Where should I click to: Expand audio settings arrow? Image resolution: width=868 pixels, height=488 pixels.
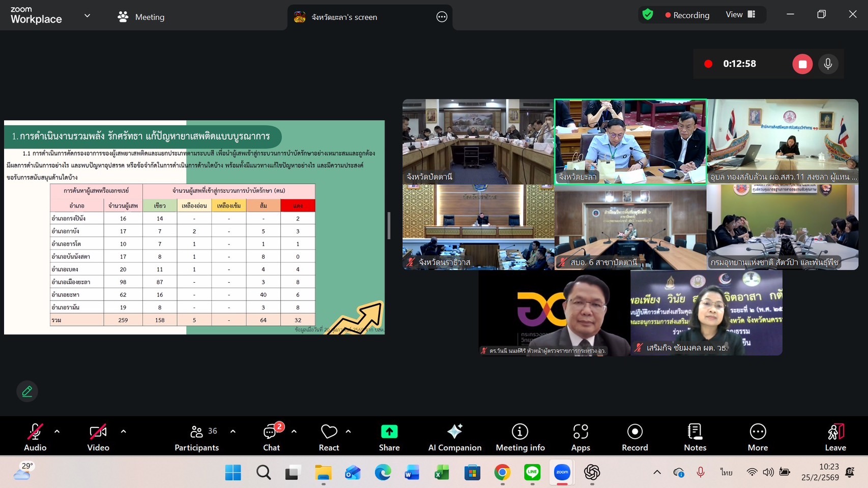click(57, 432)
